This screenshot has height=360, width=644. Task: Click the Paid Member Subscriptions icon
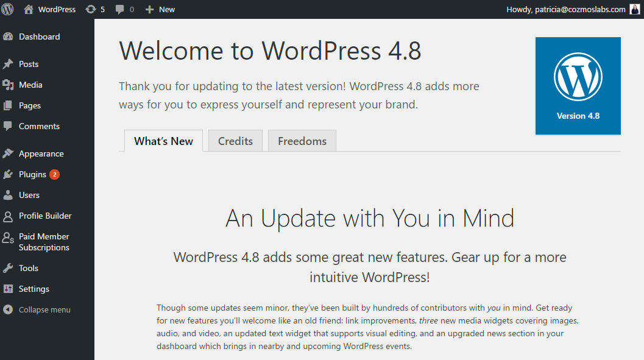click(8, 238)
